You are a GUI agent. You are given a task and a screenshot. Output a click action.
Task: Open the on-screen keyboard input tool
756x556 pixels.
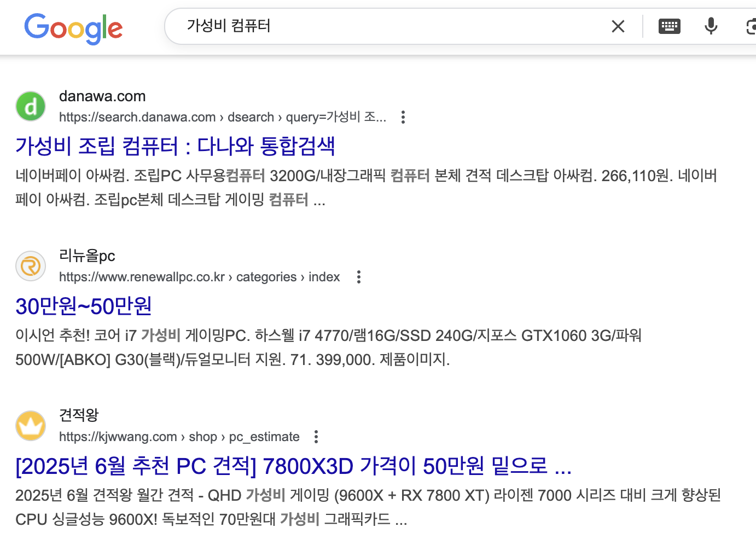point(670,26)
